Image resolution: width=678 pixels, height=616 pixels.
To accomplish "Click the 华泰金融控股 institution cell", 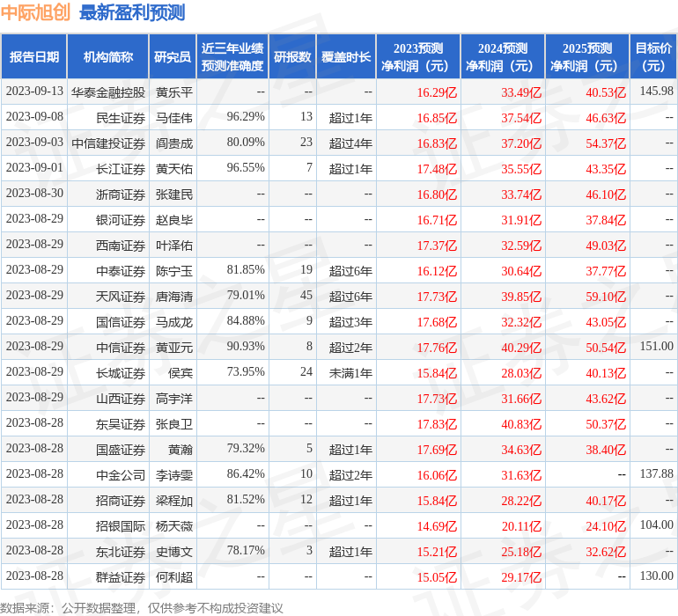I will pos(108,92).
